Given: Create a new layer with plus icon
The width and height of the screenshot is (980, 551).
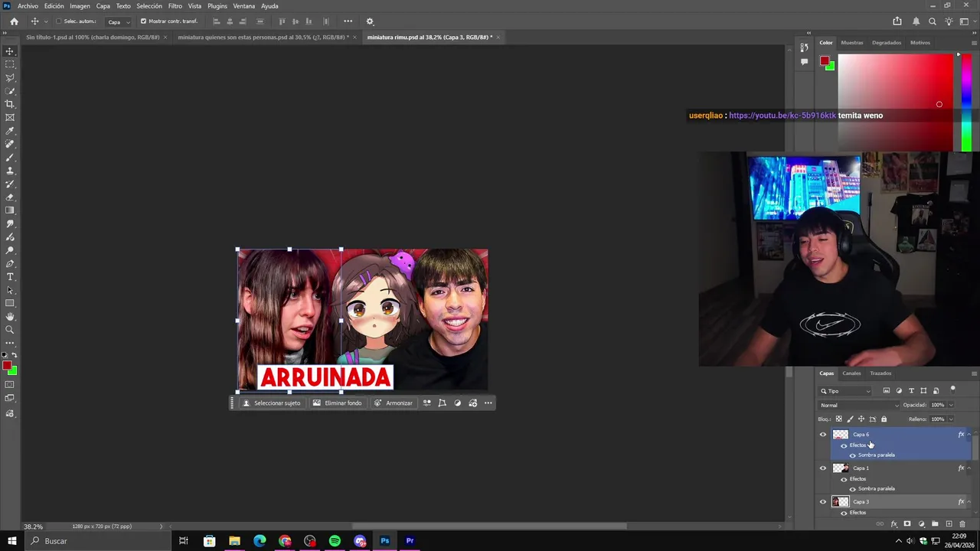Looking at the screenshot, I should click(x=949, y=524).
